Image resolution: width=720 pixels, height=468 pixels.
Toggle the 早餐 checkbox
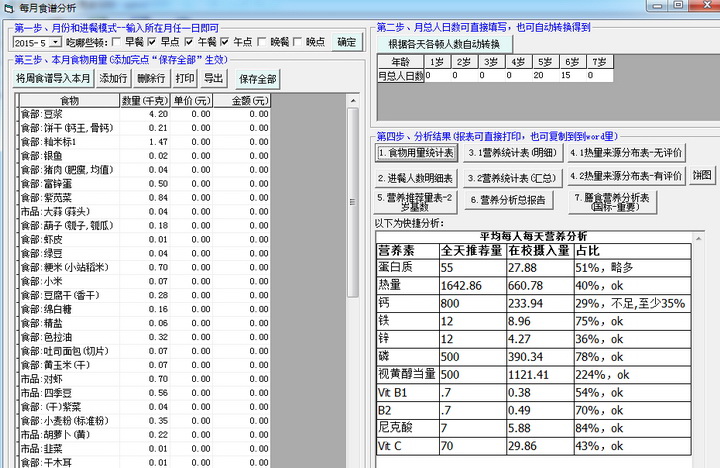point(117,42)
